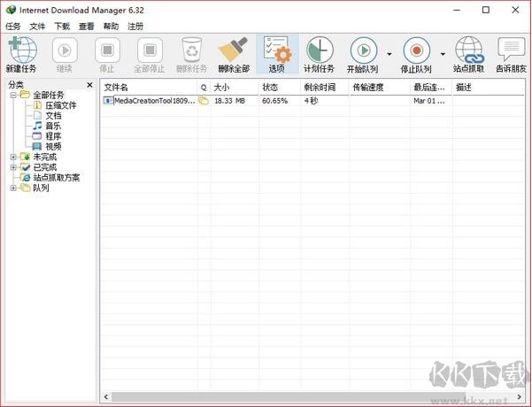Click the 停止队列 (stop queue) icon

416,50
